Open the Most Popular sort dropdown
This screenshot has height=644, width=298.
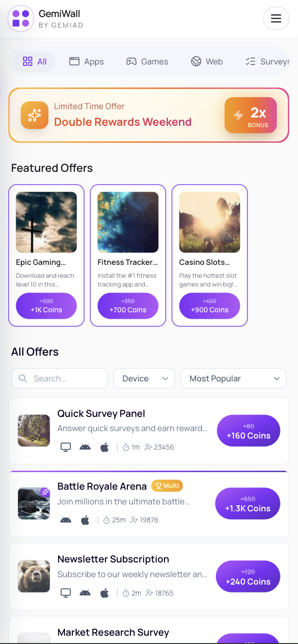pyautogui.click(x=233, y=378)
